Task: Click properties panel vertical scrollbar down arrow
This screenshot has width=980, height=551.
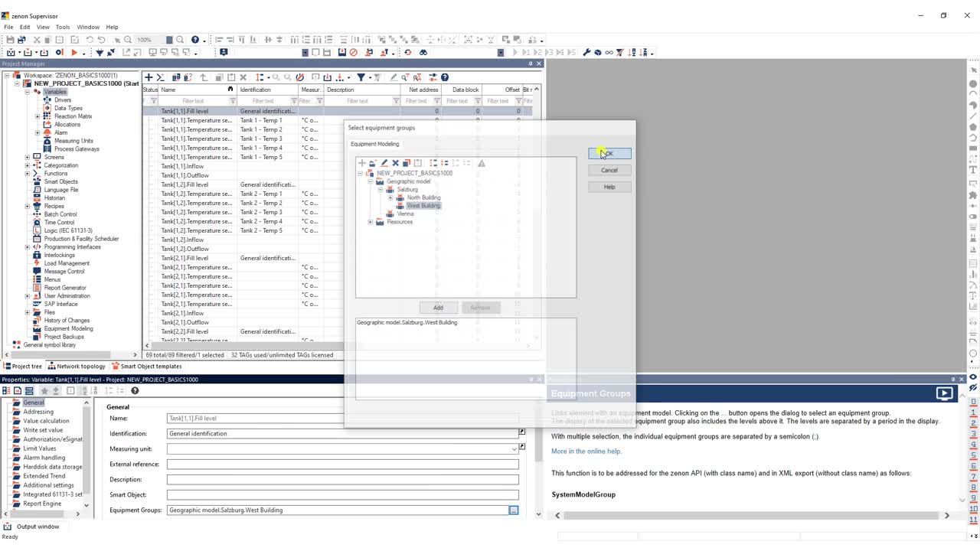Action: [x=538, y=514]
